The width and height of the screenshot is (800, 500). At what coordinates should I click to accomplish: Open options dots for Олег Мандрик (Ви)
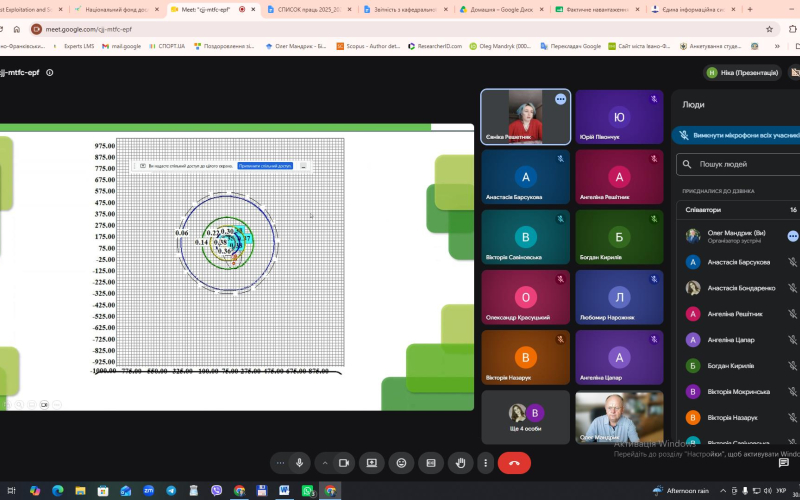(792, 236)
